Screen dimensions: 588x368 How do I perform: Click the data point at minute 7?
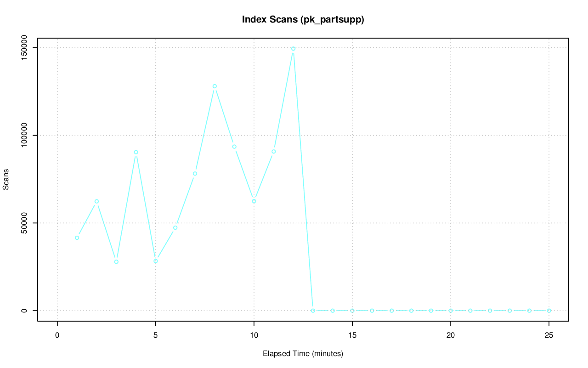[195, 173]
